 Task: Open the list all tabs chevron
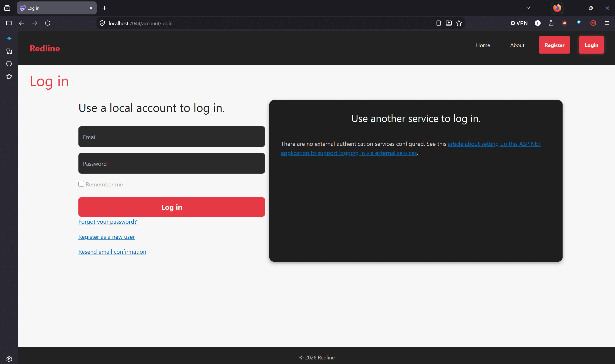[x=528, y=8]
